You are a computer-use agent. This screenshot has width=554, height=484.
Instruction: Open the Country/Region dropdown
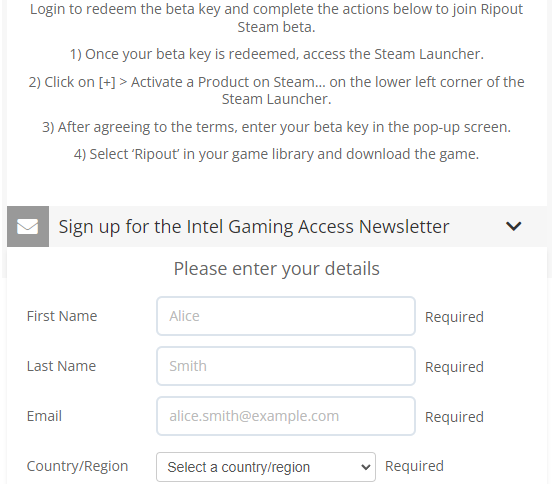click(x=266, y=467)
